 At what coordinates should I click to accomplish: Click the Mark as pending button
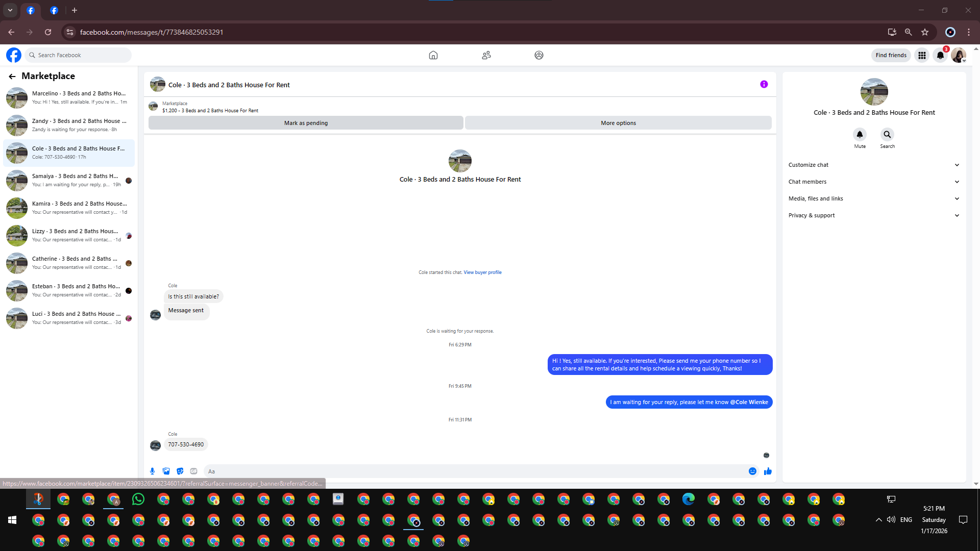[306, 123]
